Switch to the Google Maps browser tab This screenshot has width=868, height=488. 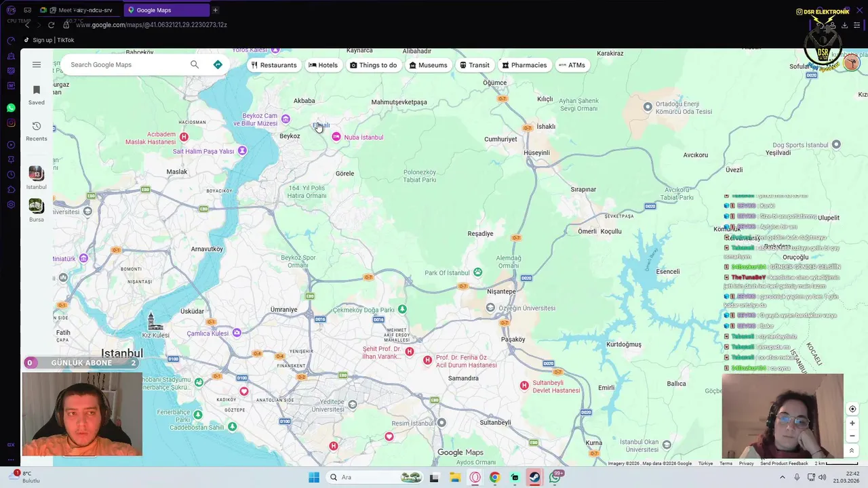point(166,10)
